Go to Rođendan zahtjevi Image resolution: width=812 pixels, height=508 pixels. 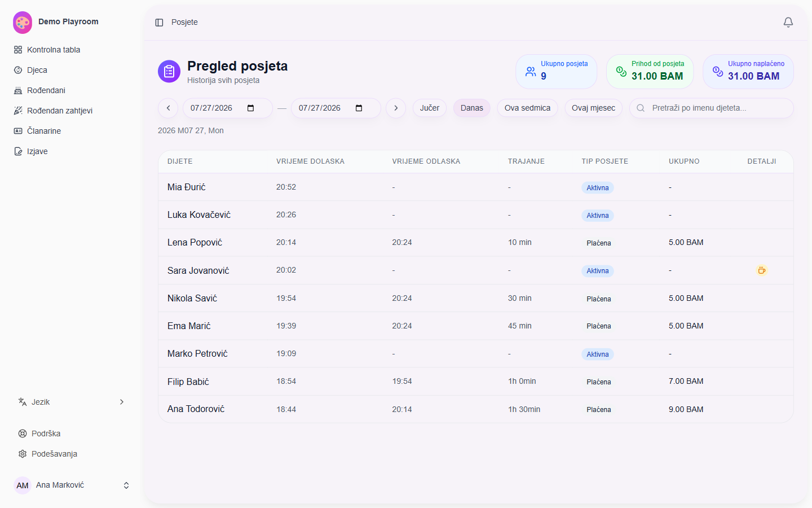71,111
